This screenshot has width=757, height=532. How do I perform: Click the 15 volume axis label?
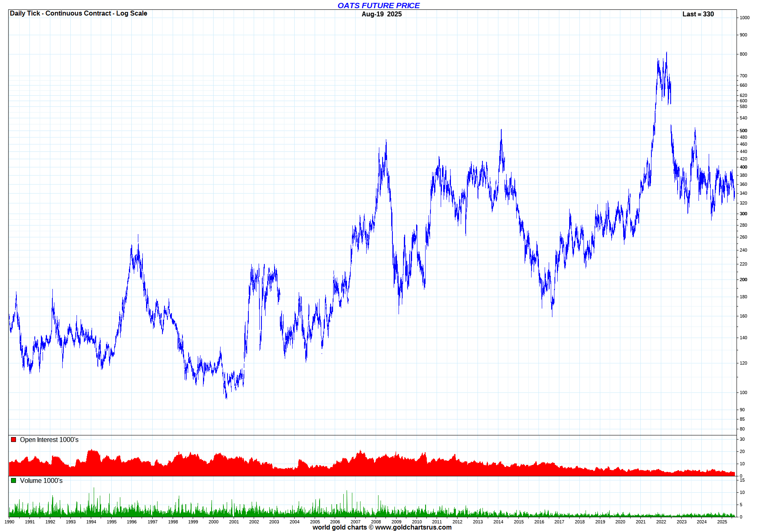click(742, 480)
